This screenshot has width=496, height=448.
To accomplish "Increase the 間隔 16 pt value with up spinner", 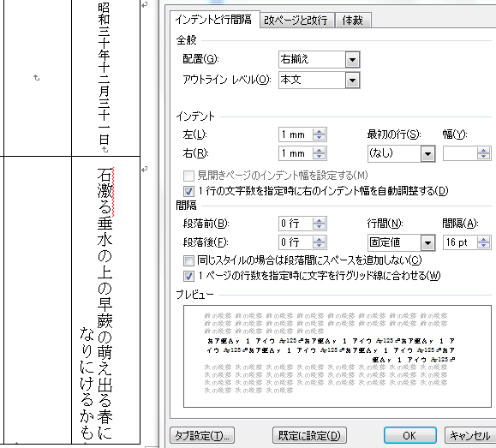I will (483, 239).
